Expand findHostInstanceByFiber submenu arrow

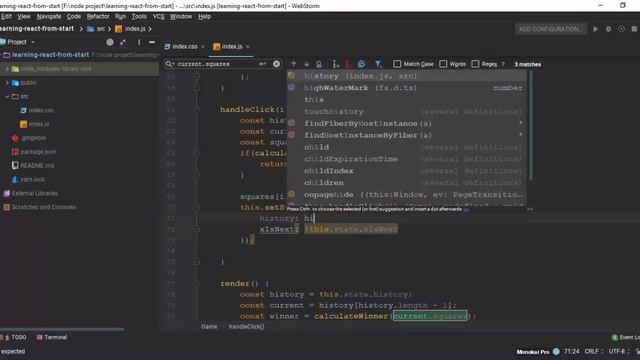520,135
